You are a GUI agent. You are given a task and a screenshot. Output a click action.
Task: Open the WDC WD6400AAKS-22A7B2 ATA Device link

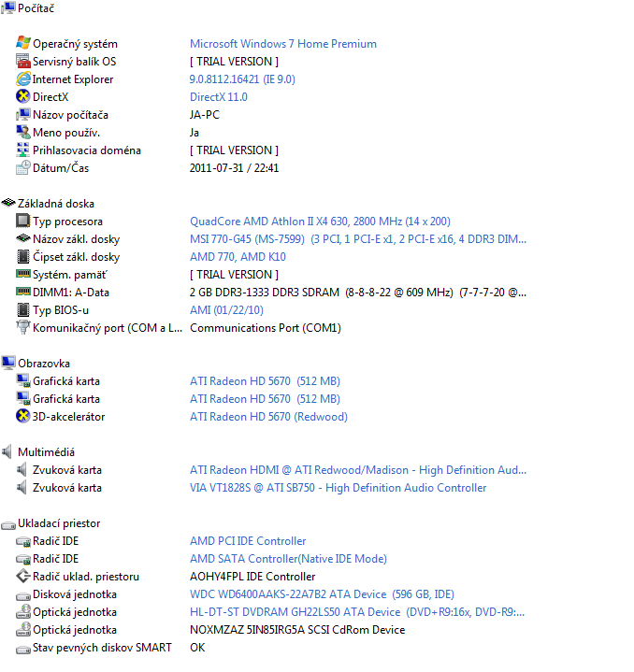point(322,594)
